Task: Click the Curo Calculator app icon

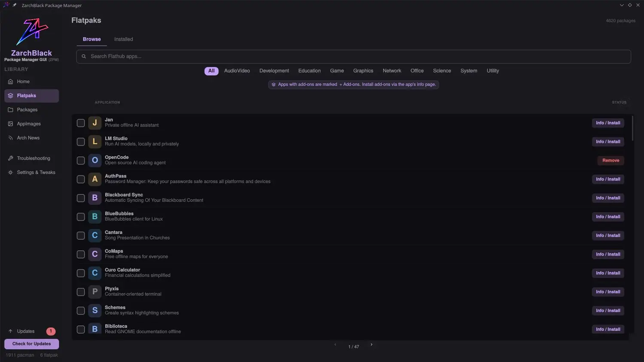Action: pyautogui.click(x=95, y=273)
